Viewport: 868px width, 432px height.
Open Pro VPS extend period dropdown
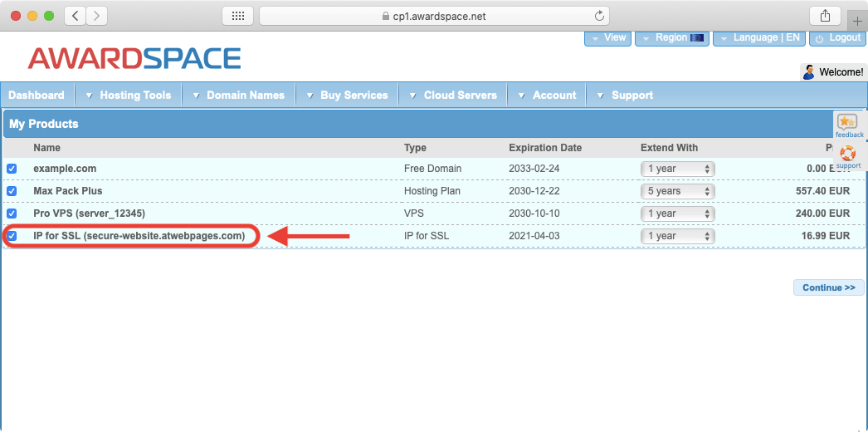[x=678, y=214]
